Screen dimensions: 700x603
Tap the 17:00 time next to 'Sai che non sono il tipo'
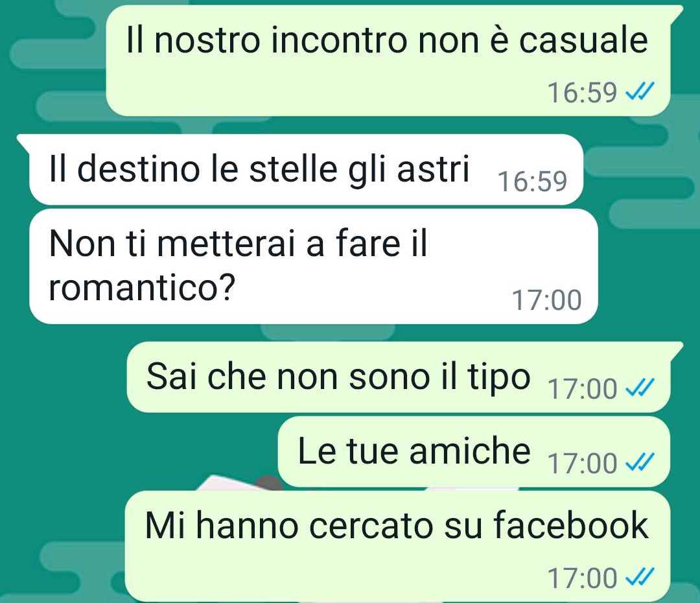pos(582,388)
